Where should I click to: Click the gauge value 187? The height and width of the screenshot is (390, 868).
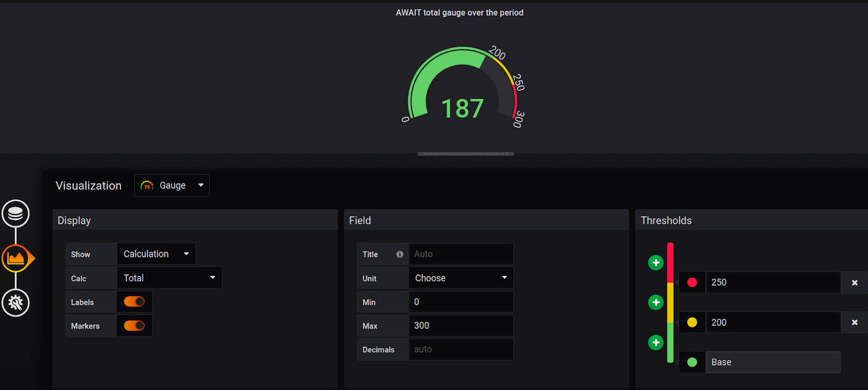pyautogui.click(x=462, y=109)
